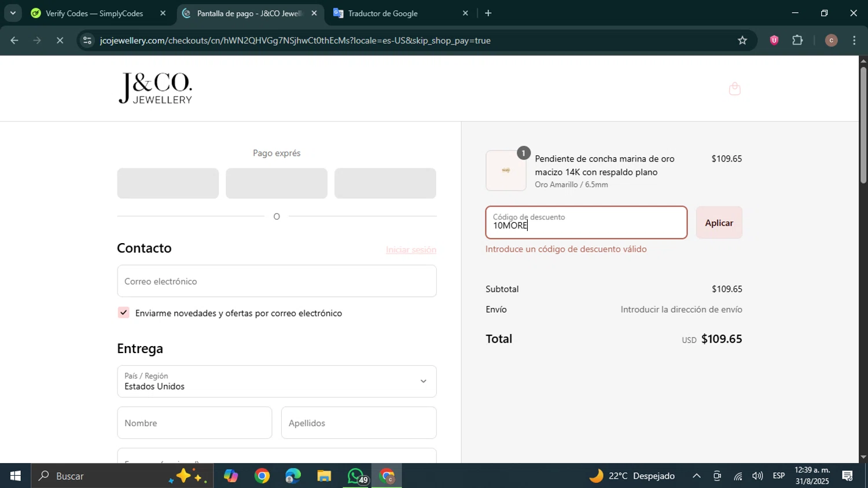Viewport: 868px width, 488px height.
Task: Apply the discount code with Aplicar
Action: click(719, 223)
